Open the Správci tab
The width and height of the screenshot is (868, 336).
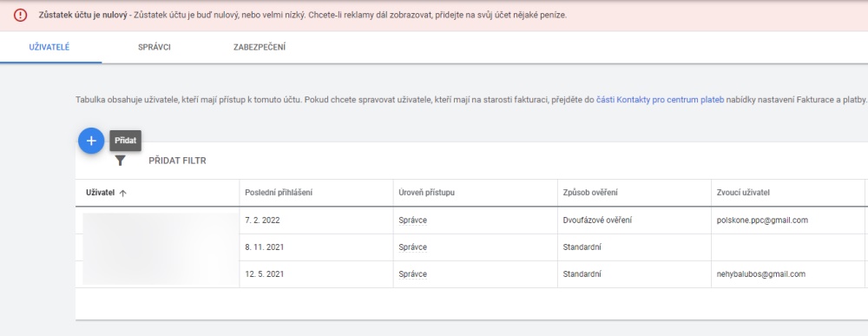coord(155,47)
